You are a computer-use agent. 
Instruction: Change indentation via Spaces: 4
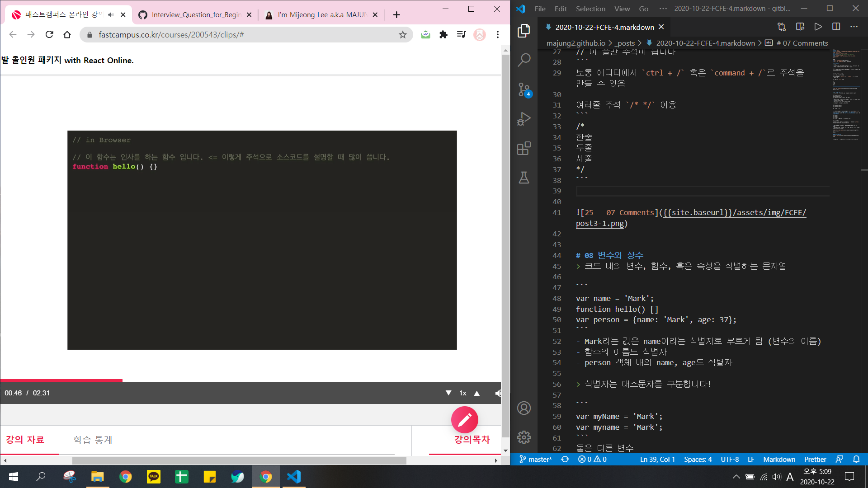[x=698, y=459]
